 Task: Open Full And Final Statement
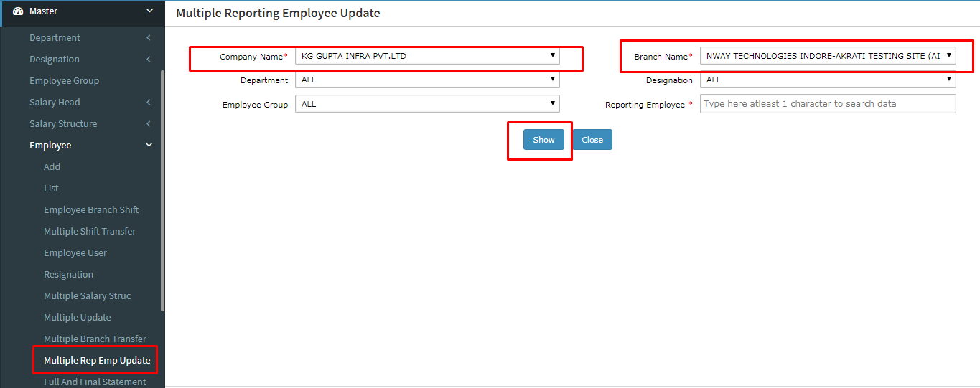tap(95, 382)
